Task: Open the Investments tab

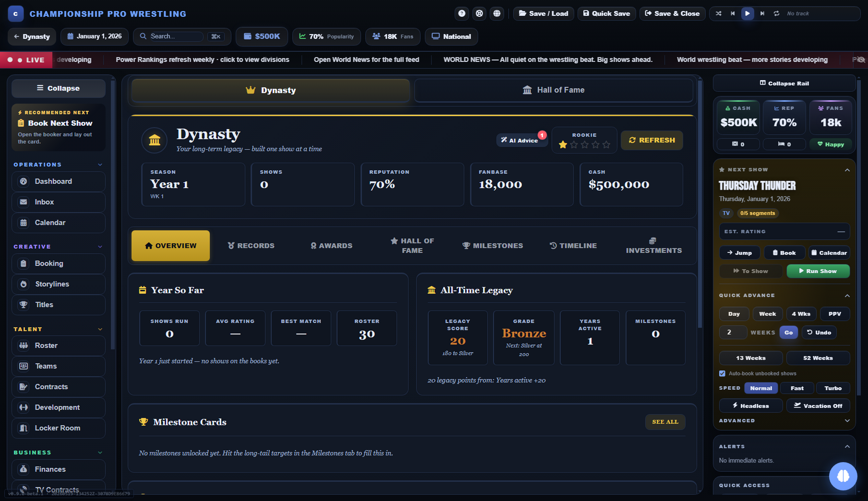Action: pos(654,245)
